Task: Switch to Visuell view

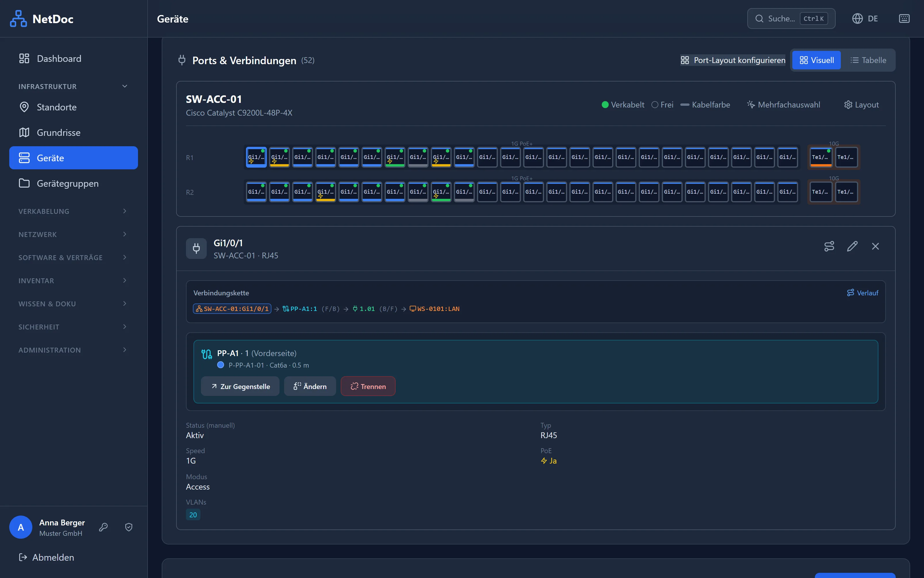Action: tap(816, 60)
